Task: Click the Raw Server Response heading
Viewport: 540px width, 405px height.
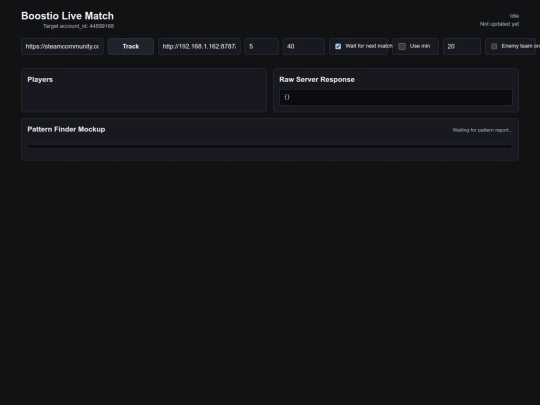Action: [x=317, y=80]
